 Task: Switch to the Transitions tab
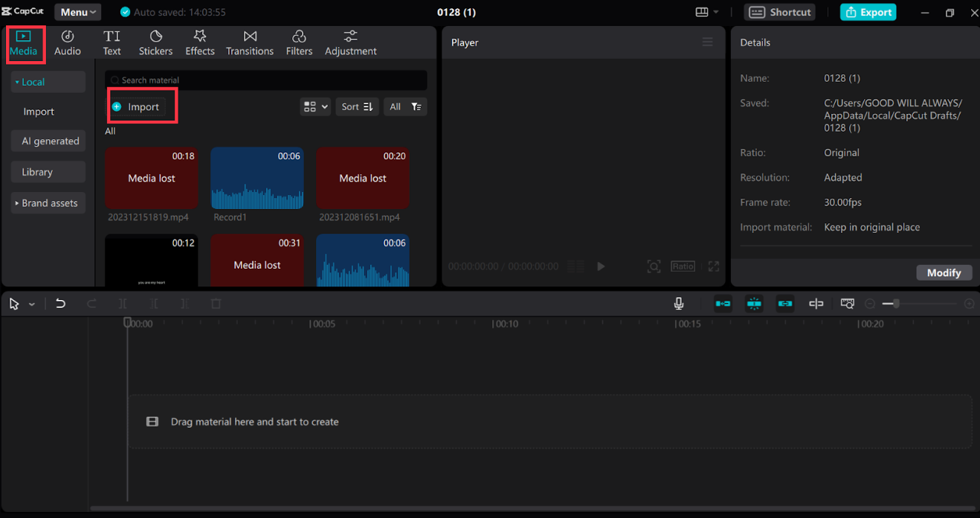click(x=250, y=44)
